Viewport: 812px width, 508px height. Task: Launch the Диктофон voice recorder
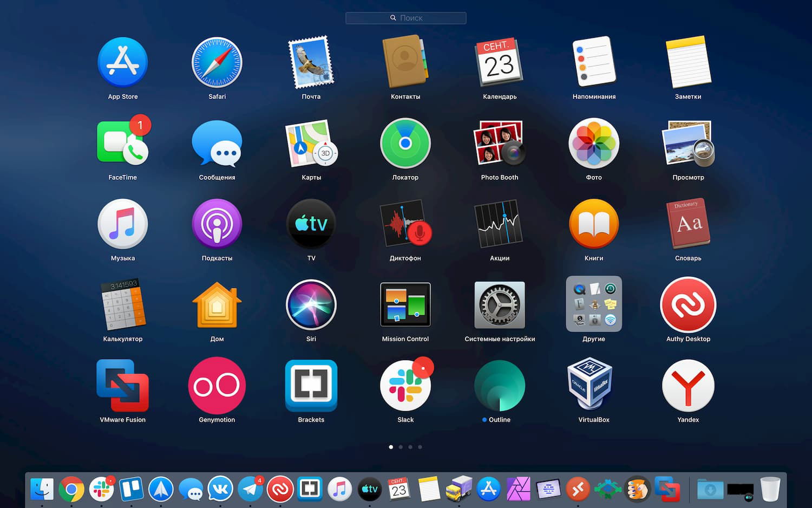pos(405,224)
